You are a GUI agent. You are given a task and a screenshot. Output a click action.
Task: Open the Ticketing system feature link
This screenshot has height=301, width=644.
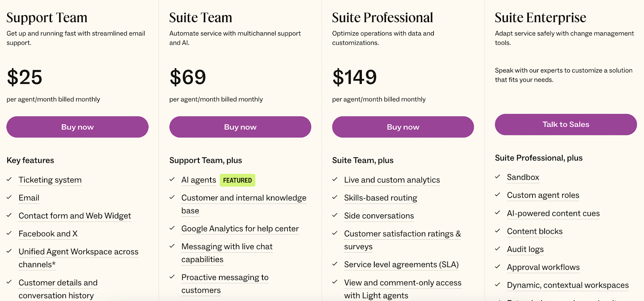tap(50, 180)
